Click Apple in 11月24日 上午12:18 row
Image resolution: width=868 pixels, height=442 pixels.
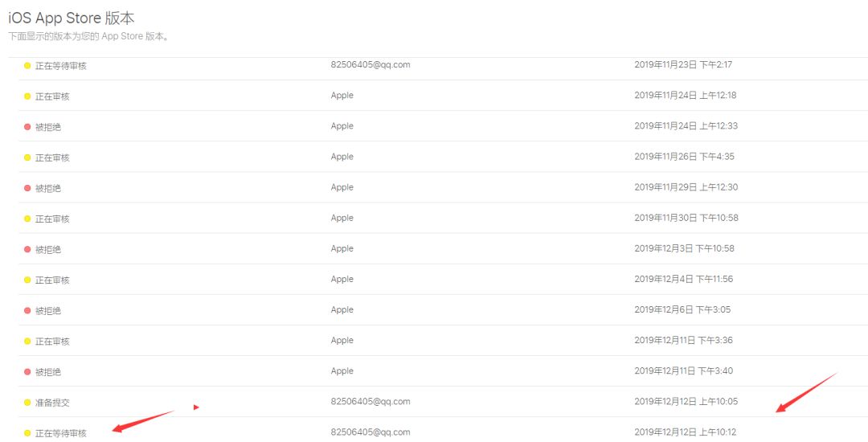(x=342, y=96)
